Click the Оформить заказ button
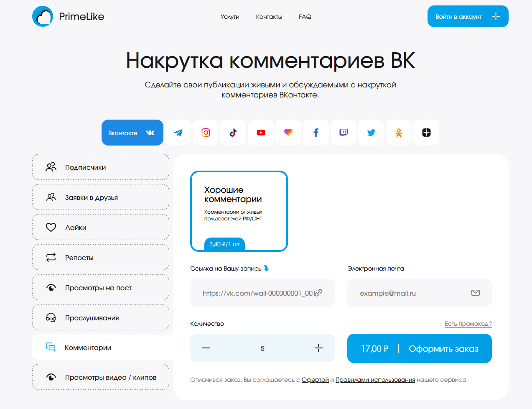This screenshot has height=409, width=532. pyautogui.click(x=420, y=348)
